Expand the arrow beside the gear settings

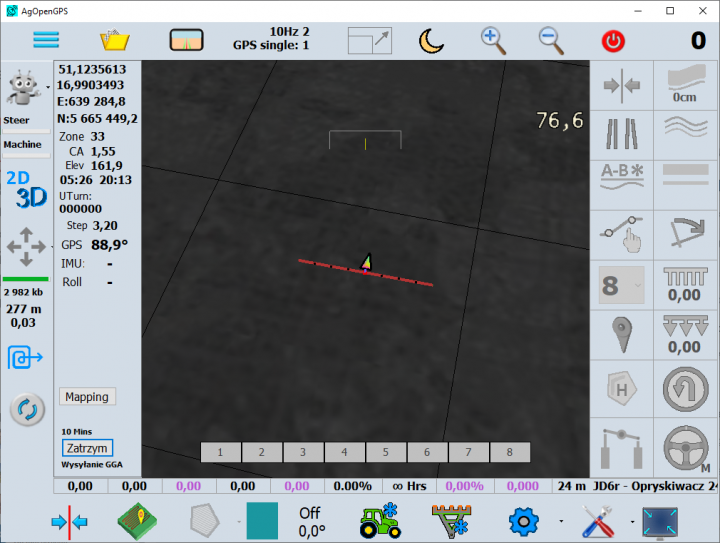tap(560, 522)
